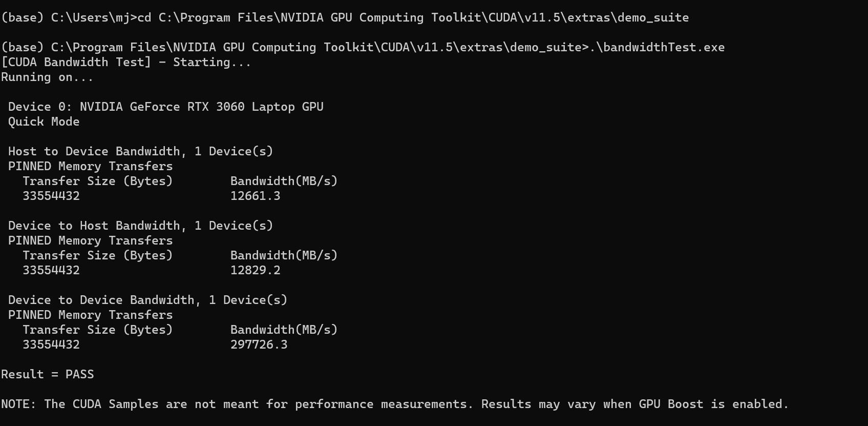Click the 297726.3 bandwidth value
The image size is (868, 426).
click(259, 345)
